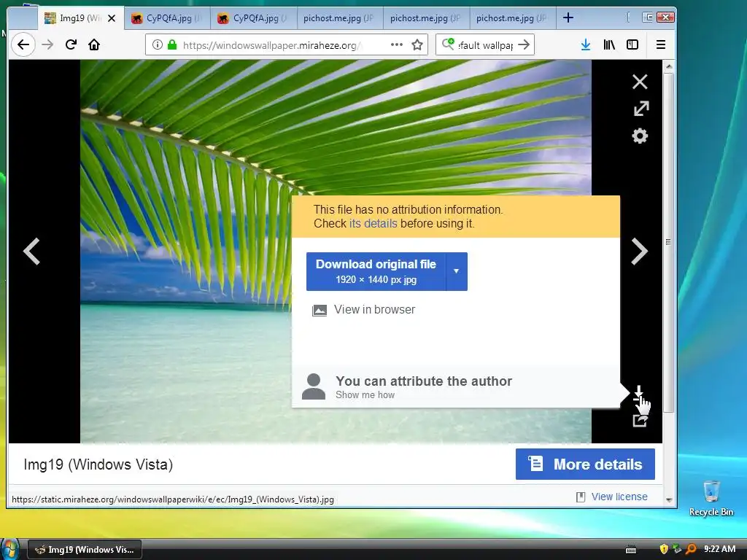
Task: Click the forward navigation arrow
Action: point(47,44)
